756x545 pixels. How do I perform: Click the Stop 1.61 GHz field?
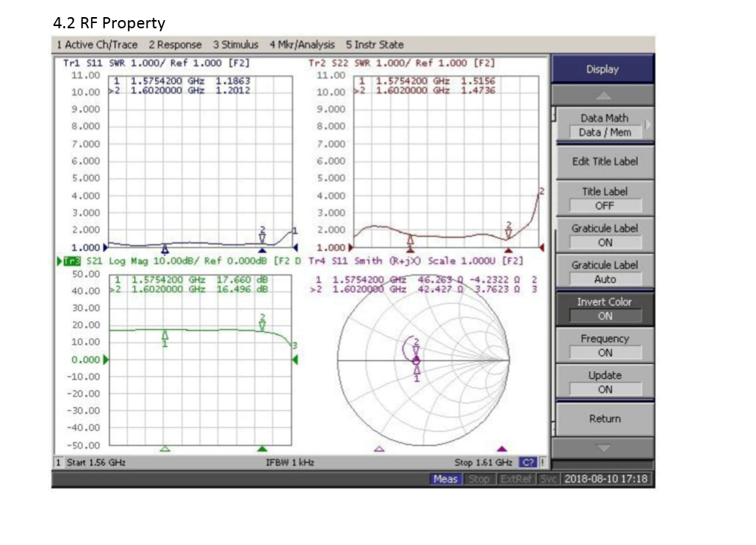tap(483, 462)
